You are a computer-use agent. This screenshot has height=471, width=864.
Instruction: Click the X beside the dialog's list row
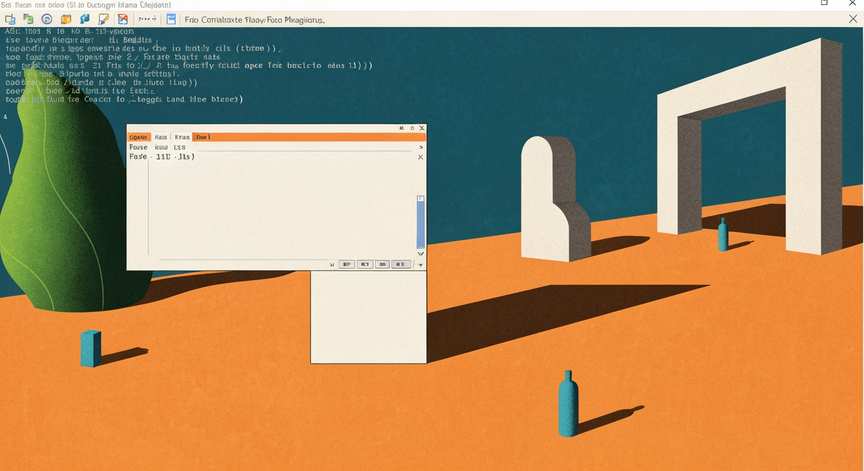tap(420, 157)
